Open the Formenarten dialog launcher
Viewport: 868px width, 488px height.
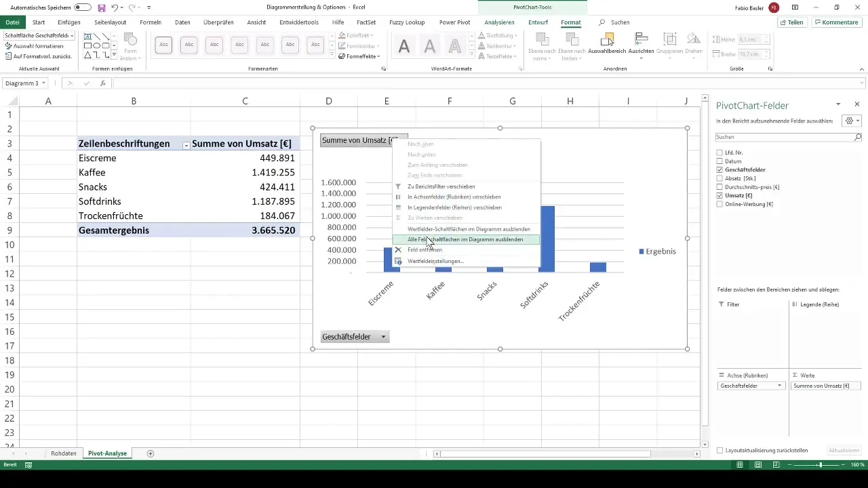click(384, 69)
